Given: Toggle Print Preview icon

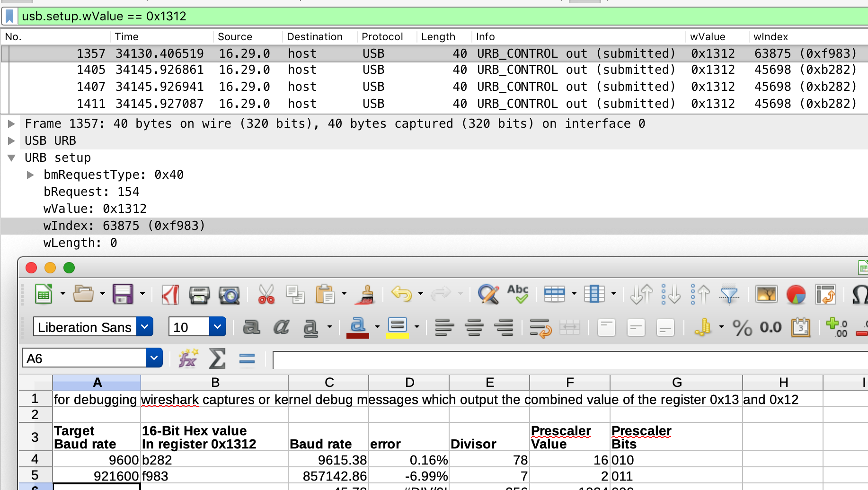Looking at the screenshot, I should [229, 295].
